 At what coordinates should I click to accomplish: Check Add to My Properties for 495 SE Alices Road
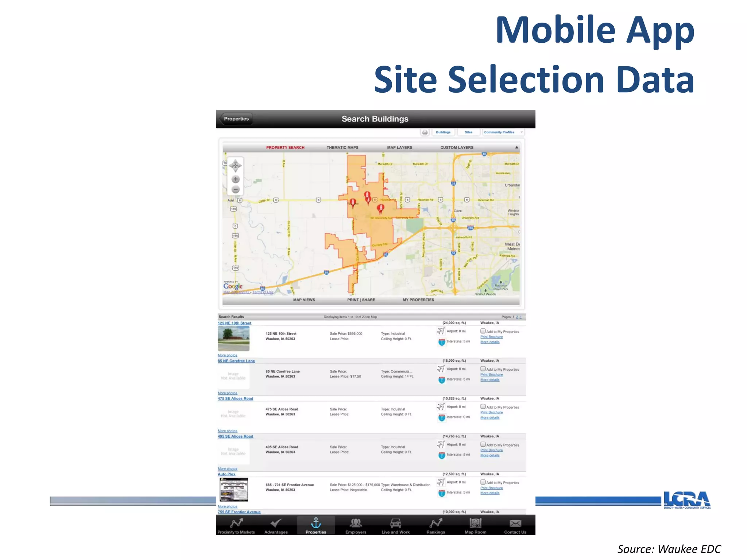(483, 444)
